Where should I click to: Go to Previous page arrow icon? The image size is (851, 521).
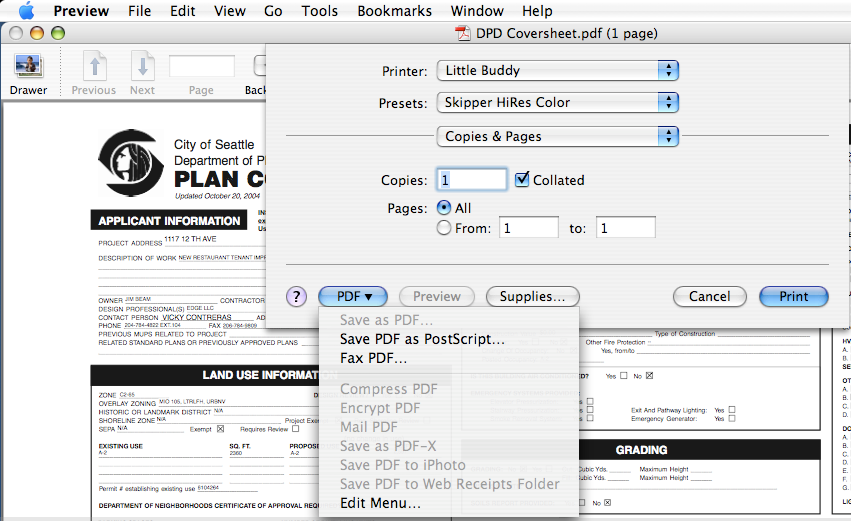click(94, 66)
